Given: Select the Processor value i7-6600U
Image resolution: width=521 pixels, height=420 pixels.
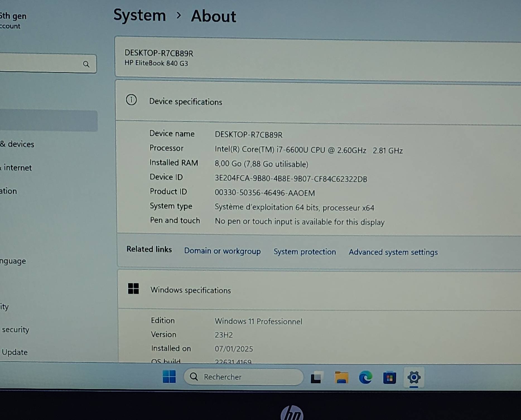Looking at the screenshot, I should pos(308,150).
